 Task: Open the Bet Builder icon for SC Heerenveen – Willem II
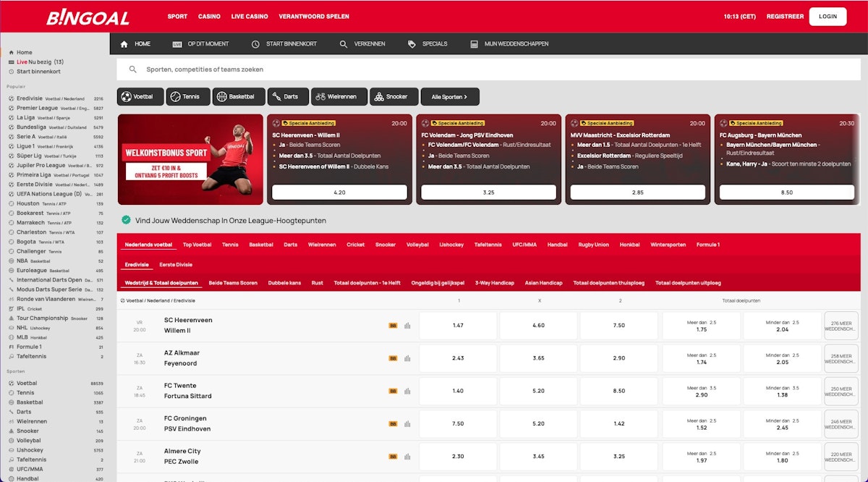(x=393, y=326)
